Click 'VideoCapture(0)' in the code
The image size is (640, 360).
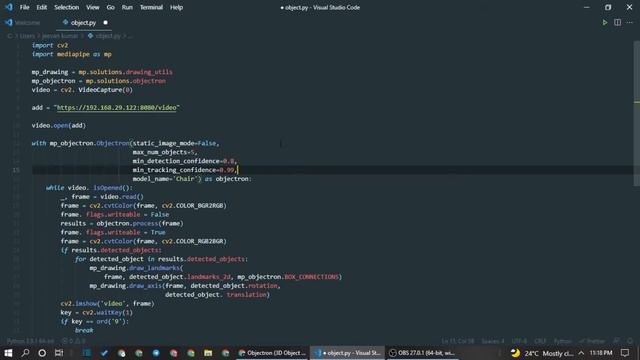point(105,90)
